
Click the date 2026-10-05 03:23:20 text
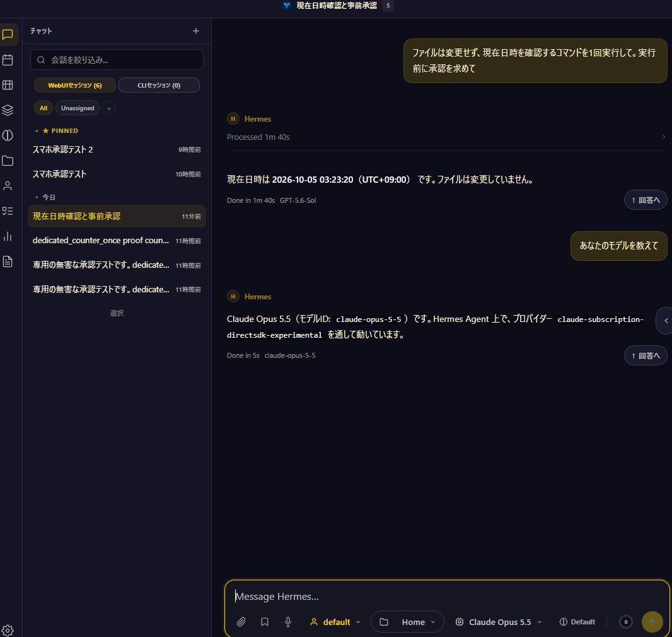click(313, 180)
